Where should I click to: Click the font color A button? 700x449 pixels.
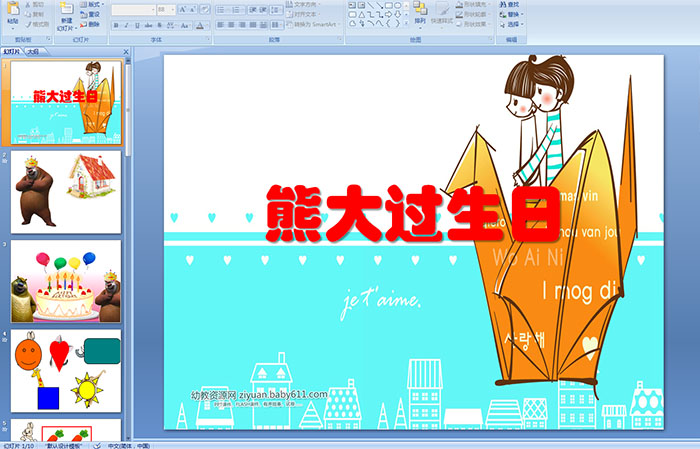pos(201,25)
